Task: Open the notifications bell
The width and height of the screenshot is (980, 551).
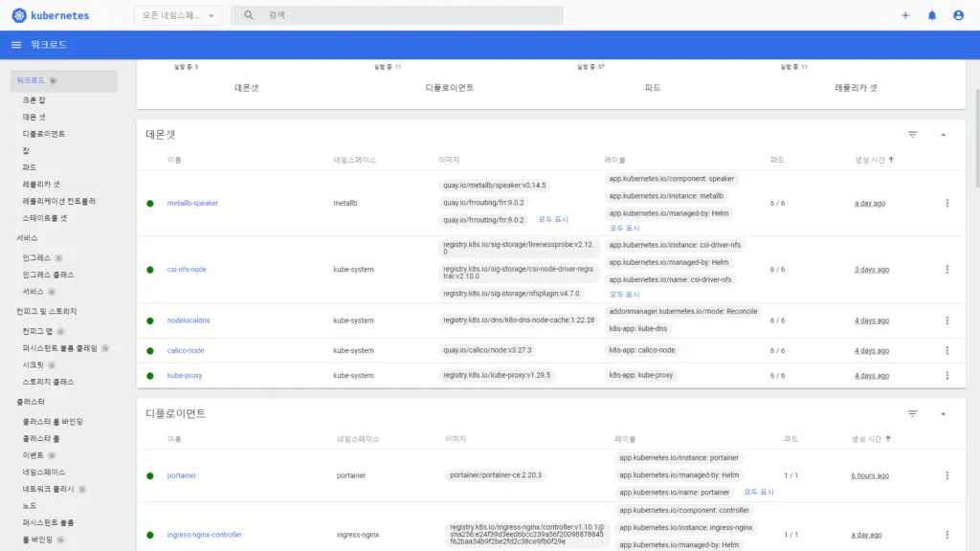Action: click(x=932, y=15)
